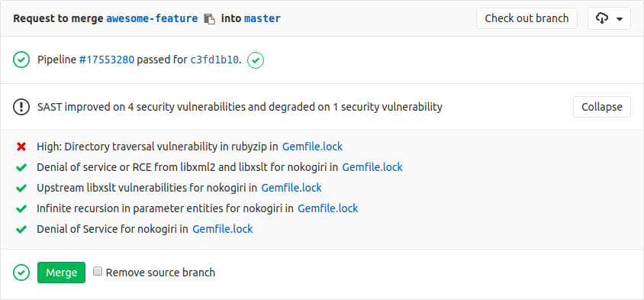Click the green check icon after commit c3fd1b10

click(x=256, y=60)
